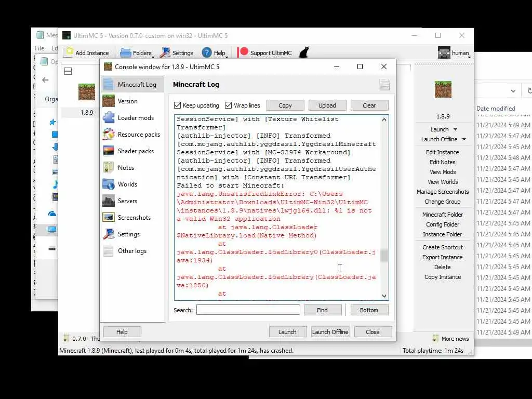The image size is (532, 399).
Task: Click Edit Notes in right panel
Action: click(x=443, y=162)
